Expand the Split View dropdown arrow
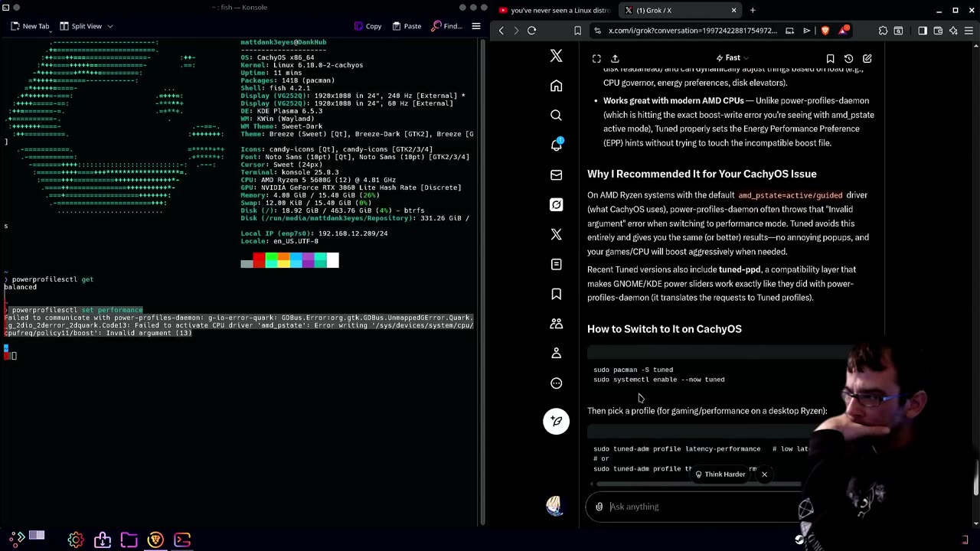Screen dimensions: 980x551 110,26
